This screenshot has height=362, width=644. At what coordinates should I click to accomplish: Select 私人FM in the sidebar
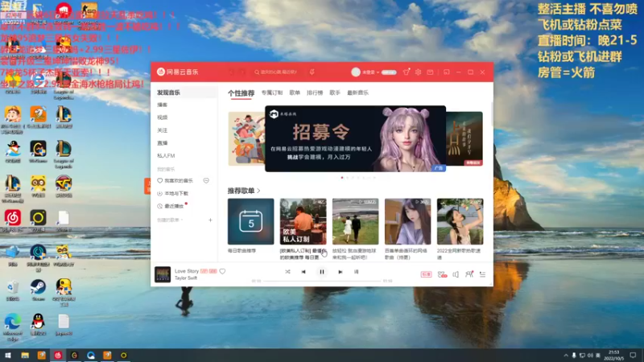click(166, 155)
